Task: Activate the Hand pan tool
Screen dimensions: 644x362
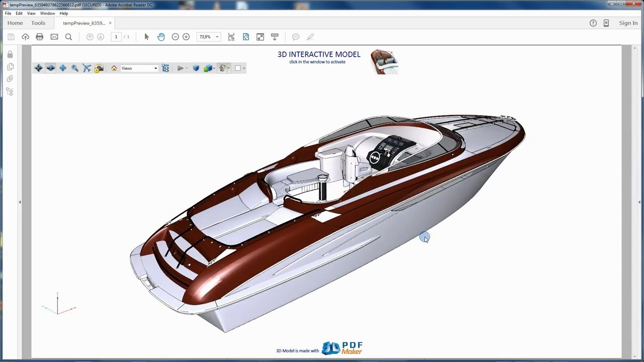Action: [161, 37]
